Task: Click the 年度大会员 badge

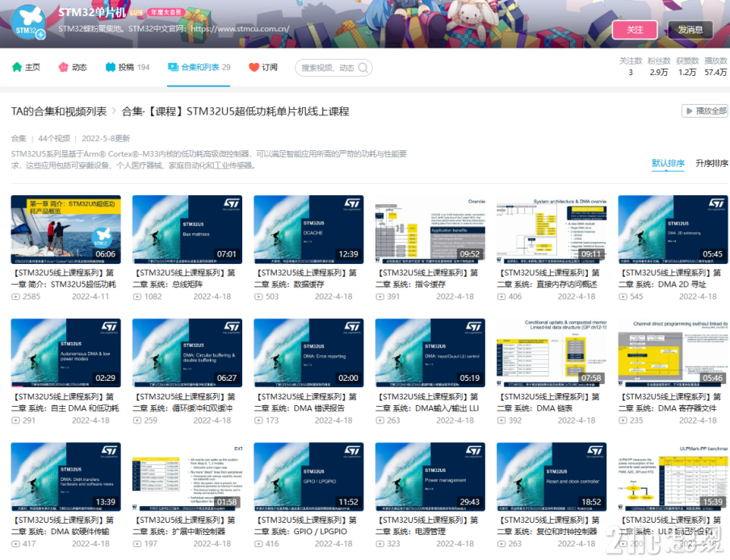Action: (x=166, y=12)
